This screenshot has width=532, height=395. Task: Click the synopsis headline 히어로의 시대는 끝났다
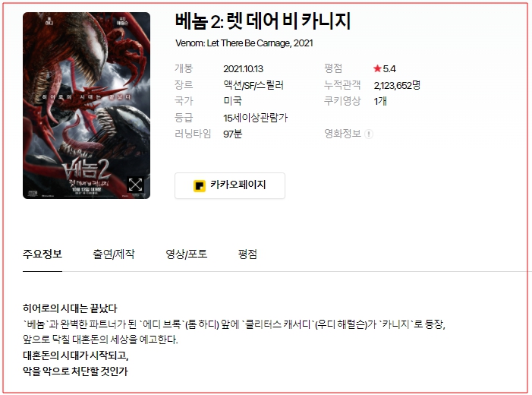pyautogui.click(x=70, y=308)
